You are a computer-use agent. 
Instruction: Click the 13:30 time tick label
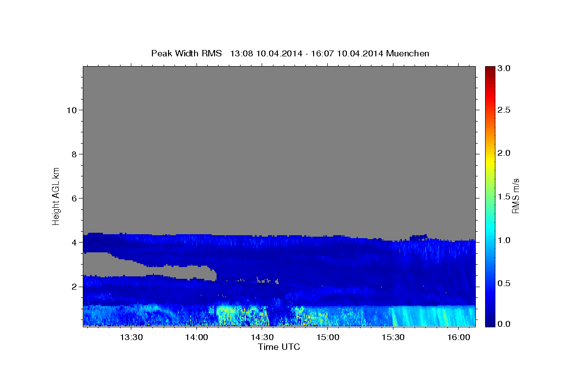pyautogui.click(x=131, y=337)
